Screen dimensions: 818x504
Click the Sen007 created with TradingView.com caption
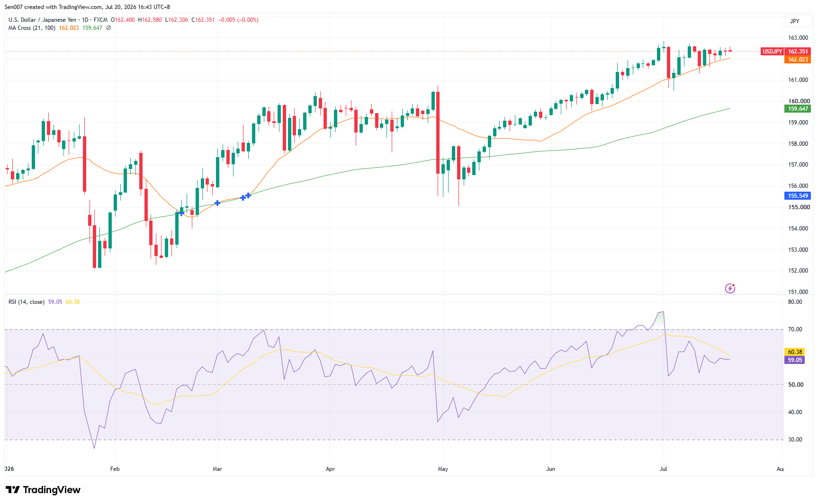[x=87, y=7]
